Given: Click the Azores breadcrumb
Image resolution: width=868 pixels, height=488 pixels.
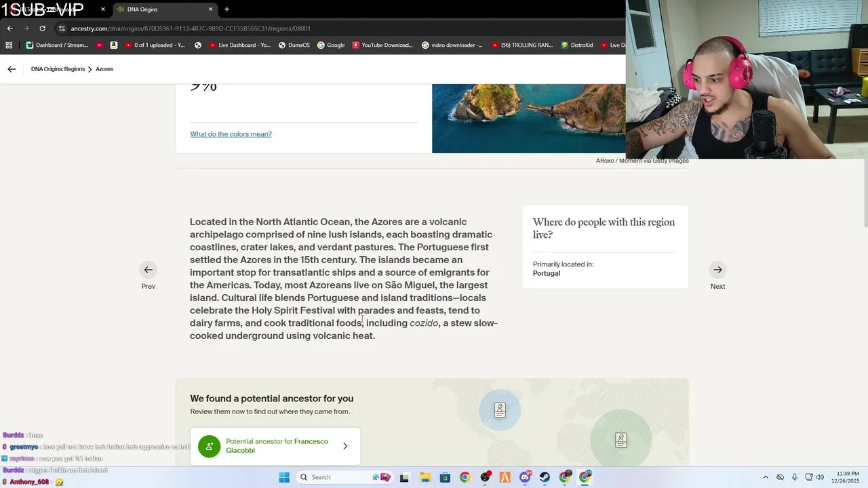Looking at the screenshot, I should tap(104, 69).
